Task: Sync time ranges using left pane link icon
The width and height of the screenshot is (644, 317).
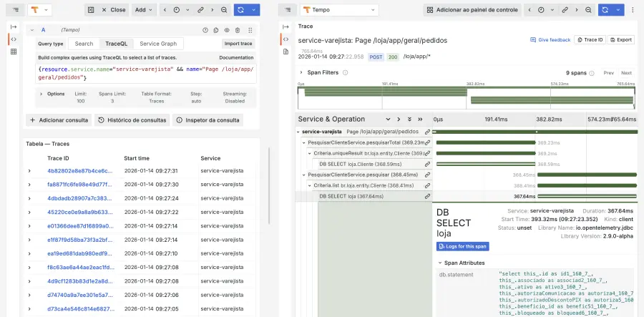Action: (x=200, y=10)
